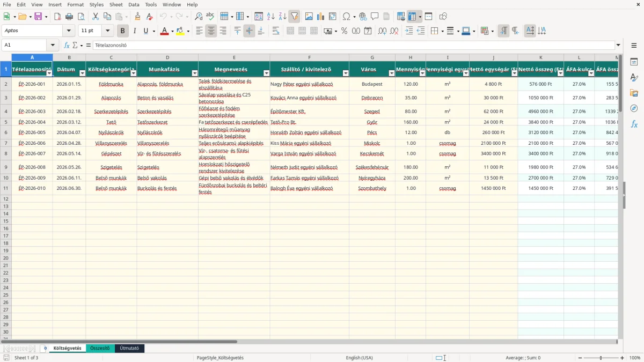Toggle Bold formatting
Viewport: 644px width, 362px height.
coord(123,31)
